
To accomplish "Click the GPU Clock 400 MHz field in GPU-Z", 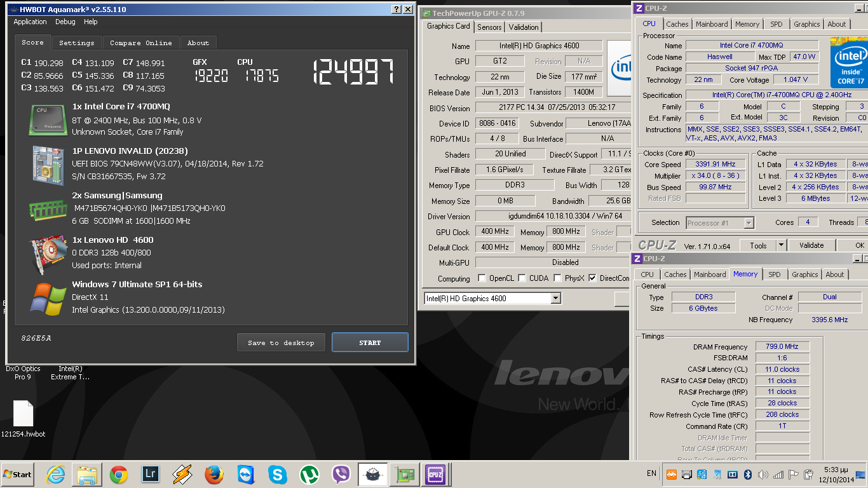I will pyautogui.click(x=495, y=232).
